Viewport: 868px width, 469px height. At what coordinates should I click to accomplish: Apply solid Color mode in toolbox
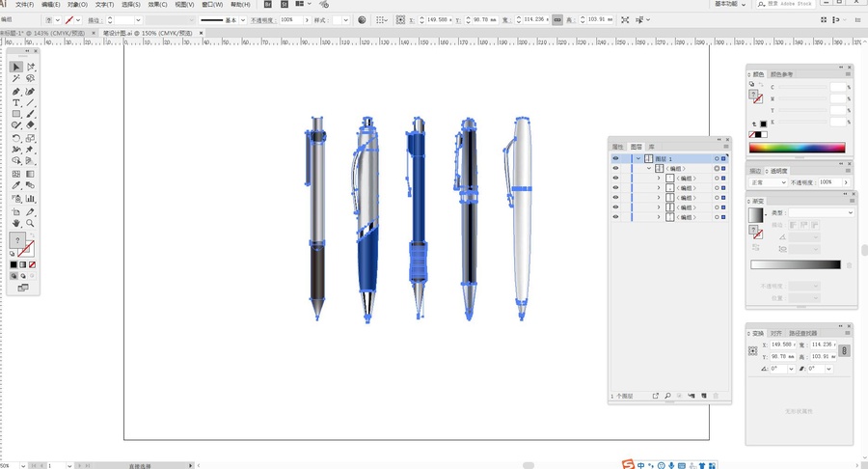point(14,264)
